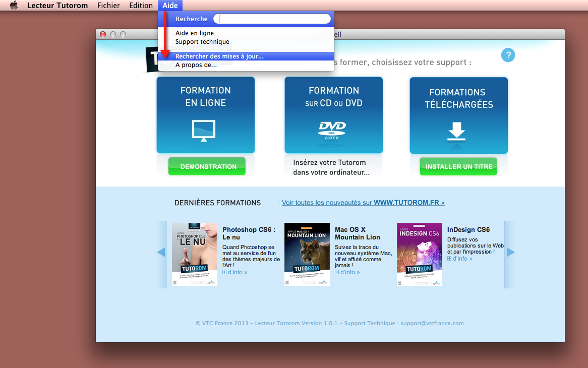Click the Insérez votre Tutorom dans votre ordinateur text
588x368 pixels.
pyautogui.click(x=331, y=167)
